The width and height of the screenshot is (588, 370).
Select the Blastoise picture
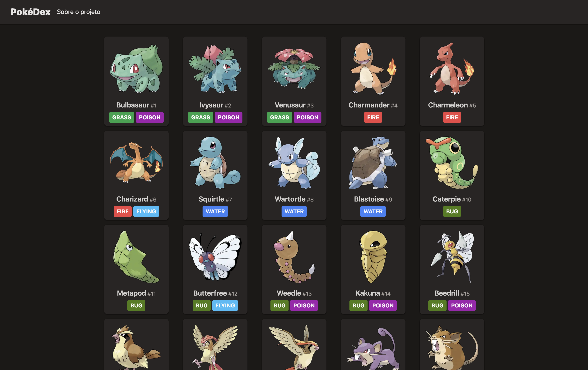pos(373,162)
